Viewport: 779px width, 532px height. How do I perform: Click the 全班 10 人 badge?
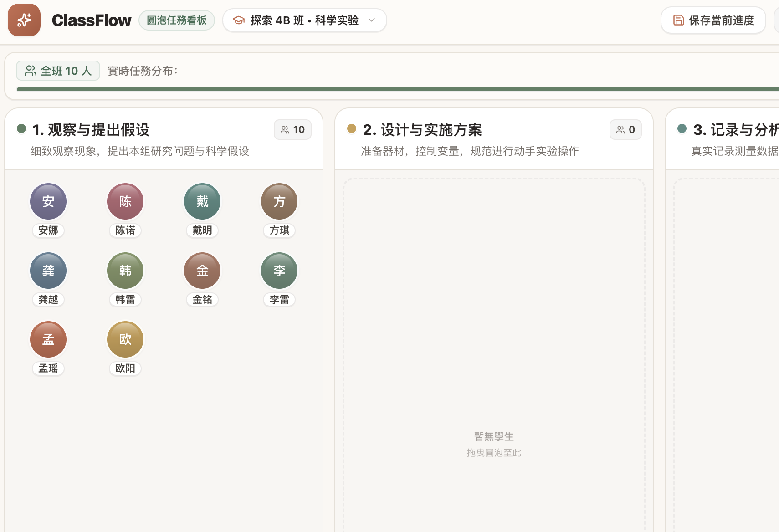58,71
